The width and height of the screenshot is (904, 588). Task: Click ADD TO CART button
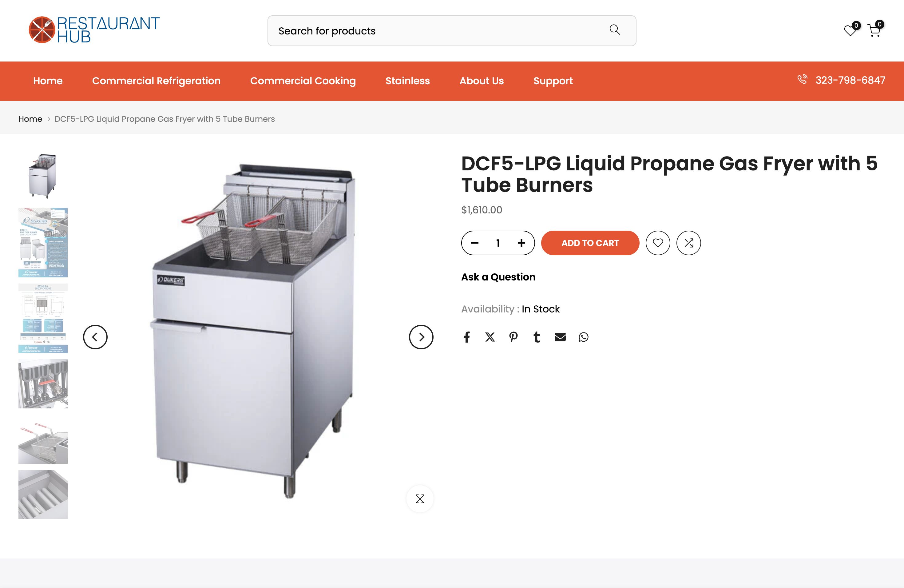pyautogui.click(x=590, y=243)
